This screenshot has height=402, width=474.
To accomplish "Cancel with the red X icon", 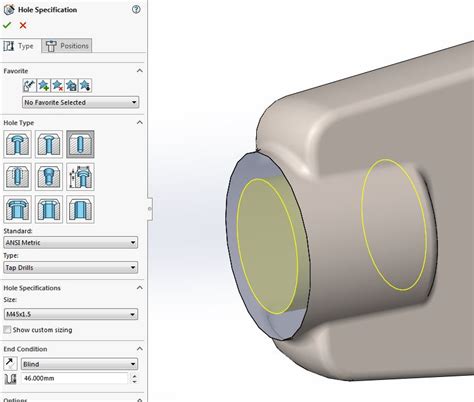I will click(23, 25).
